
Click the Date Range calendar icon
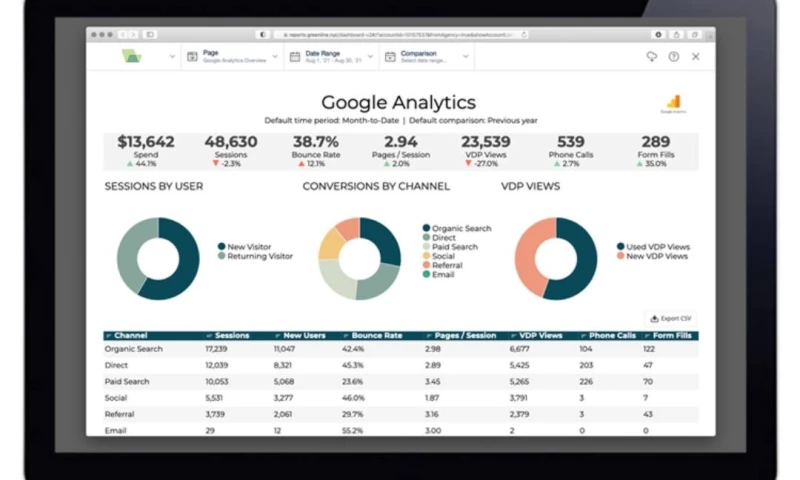(x=295, y=57)
